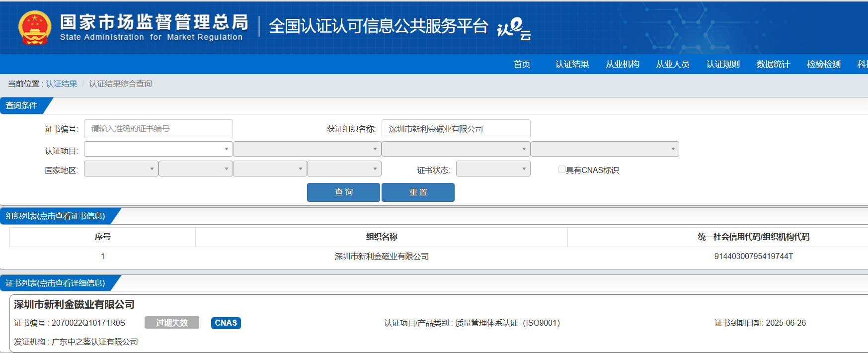The height and width of the screenshot is (353, 868).
Task: Open the second 认证项目 dropdown
Action: pyautogui.click(x=307, y=149)
